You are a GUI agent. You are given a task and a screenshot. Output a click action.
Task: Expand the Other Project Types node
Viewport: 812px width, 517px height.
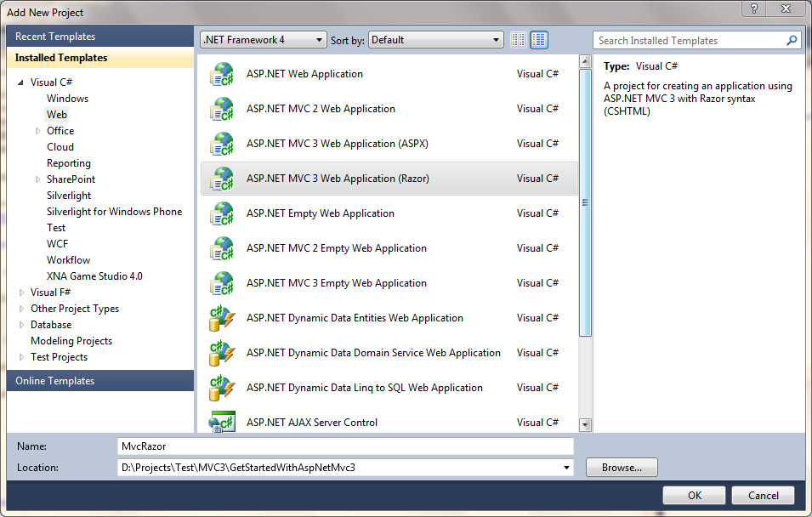pyautogui.click(x=21, y=309)
